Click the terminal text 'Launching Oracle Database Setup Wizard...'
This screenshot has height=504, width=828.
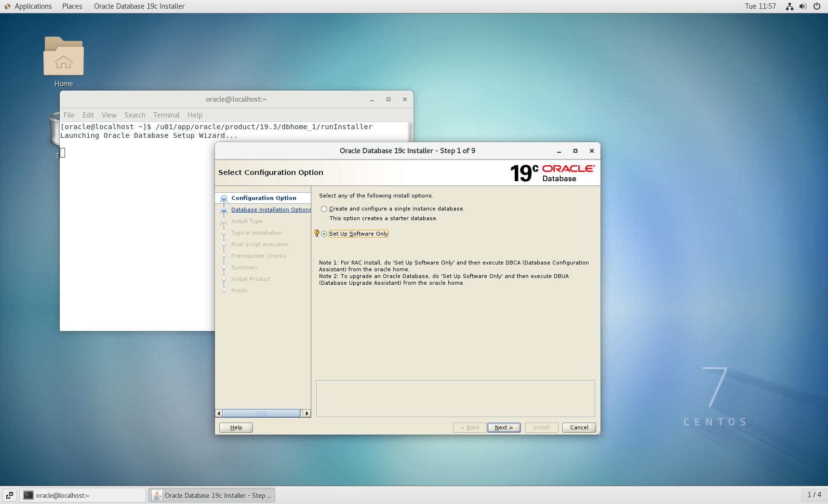[149, 135]
